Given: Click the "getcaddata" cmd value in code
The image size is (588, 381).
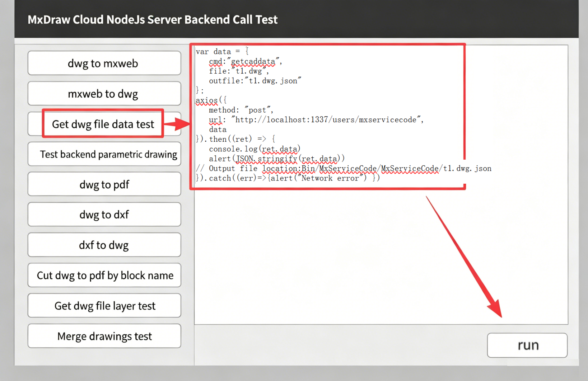Looking at the screenshot, I should 253,61.
